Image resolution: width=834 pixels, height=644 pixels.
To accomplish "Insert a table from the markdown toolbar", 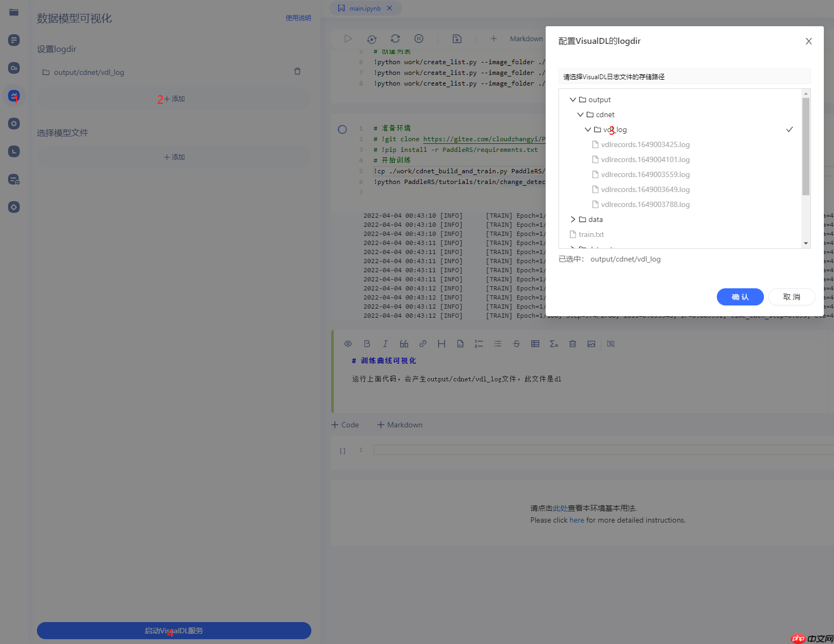I will [x=535, y=343].
